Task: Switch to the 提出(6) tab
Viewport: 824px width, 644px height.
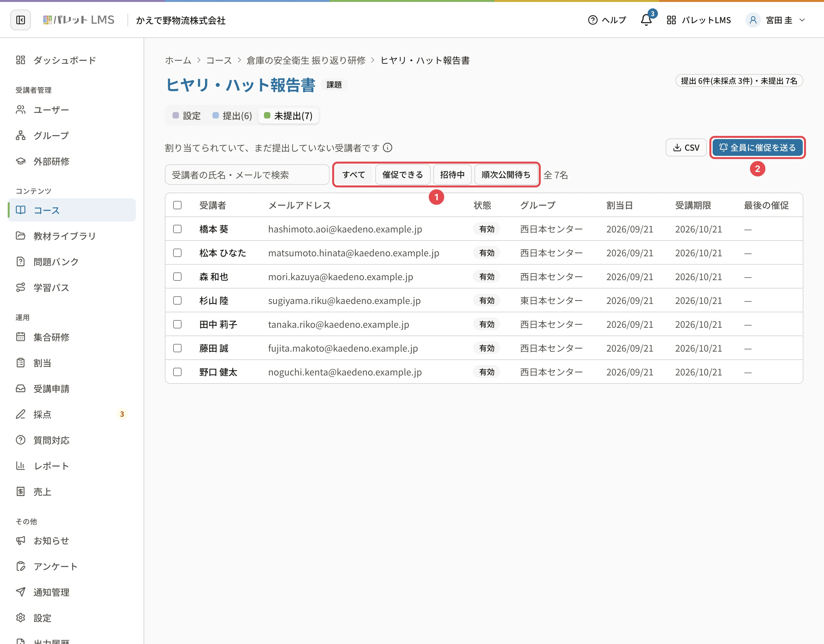Action: (232, 116)
